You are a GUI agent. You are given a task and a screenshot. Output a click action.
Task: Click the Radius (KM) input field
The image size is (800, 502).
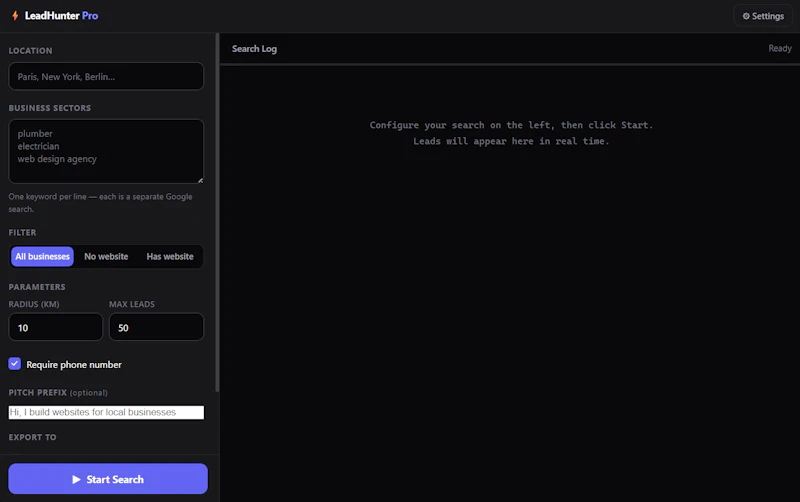pyautogui.click(x=56, y=327)
